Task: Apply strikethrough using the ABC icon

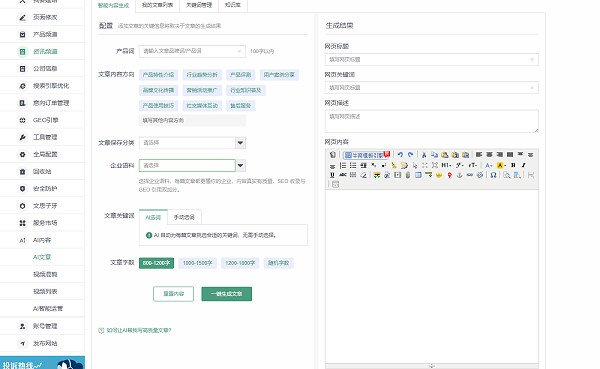Action: click(x=342, y=175)
